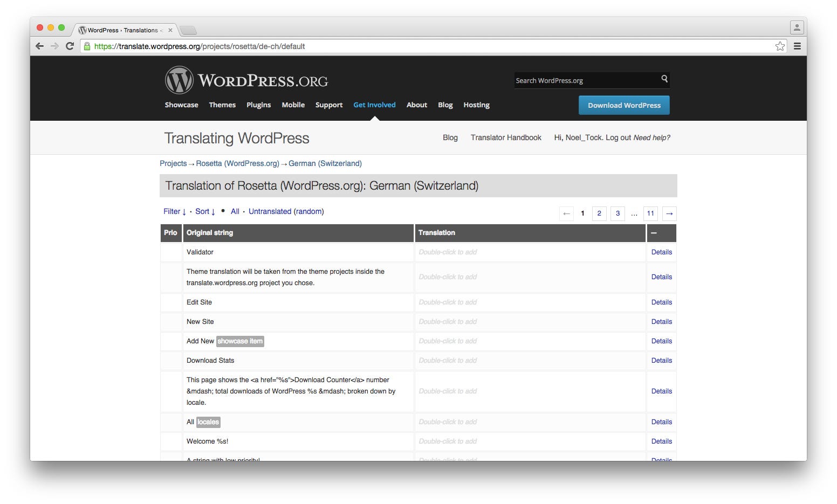Go to Rosetta (WordPress.org) breadcrumb
Image resolution: width=837 pixels, height=504 pixels.
pos(237,163)
